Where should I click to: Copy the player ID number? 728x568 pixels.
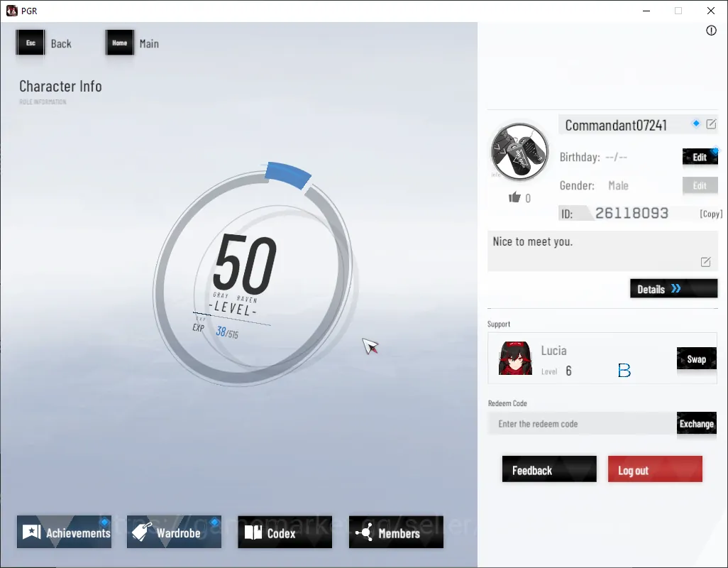click(711, 214)
